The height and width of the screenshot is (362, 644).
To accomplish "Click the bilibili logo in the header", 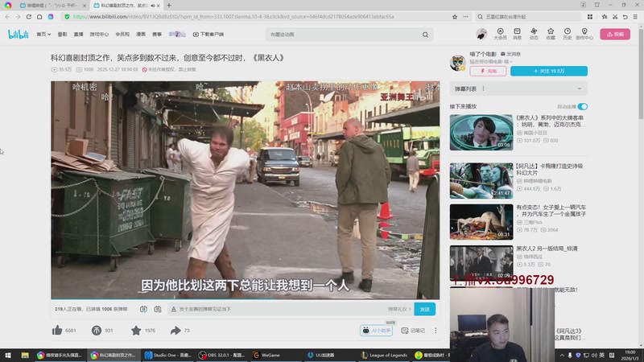I will 19,35.
